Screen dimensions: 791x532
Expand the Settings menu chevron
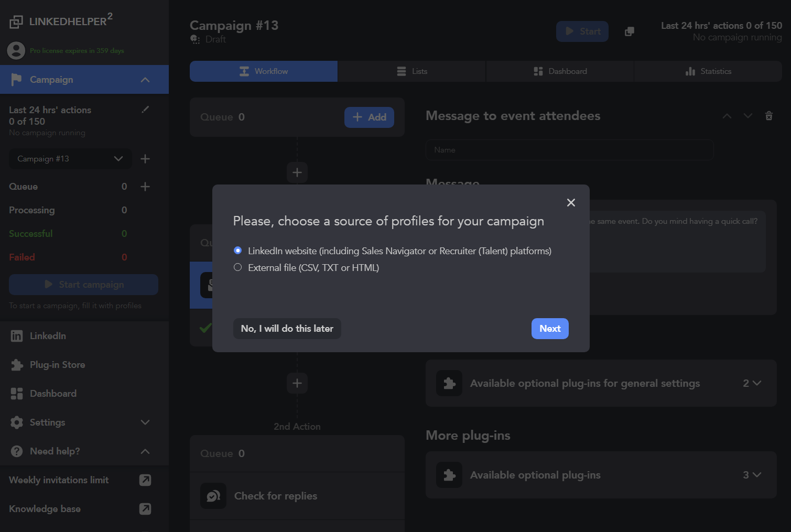[x=145, y=422]
